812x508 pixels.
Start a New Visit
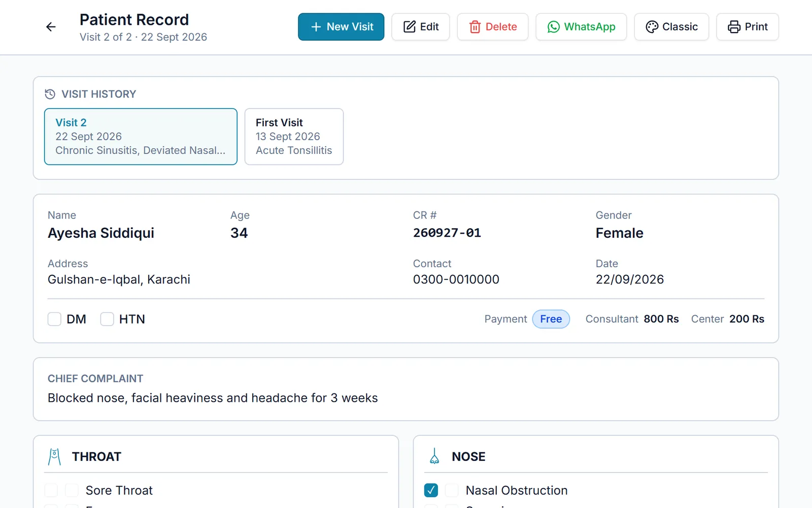point(341,27)
